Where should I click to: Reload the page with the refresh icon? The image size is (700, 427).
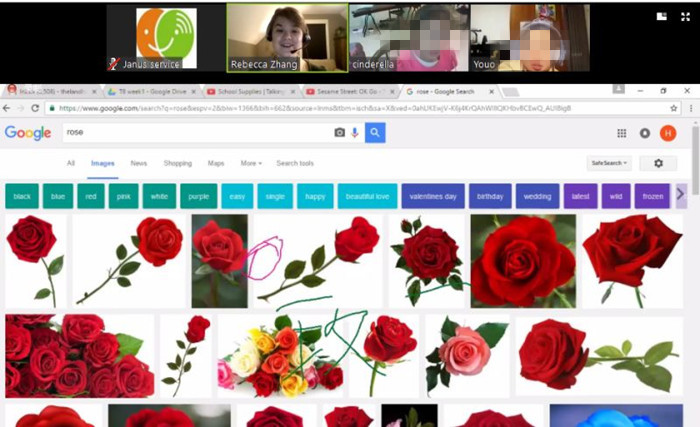pos(35,108)
